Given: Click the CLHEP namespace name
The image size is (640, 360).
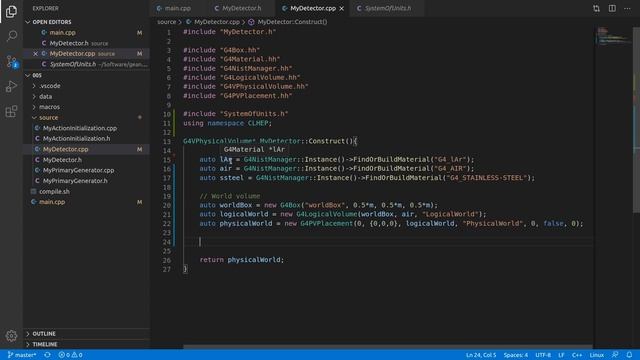Looking at the screenshot, I should coord(258,123).
